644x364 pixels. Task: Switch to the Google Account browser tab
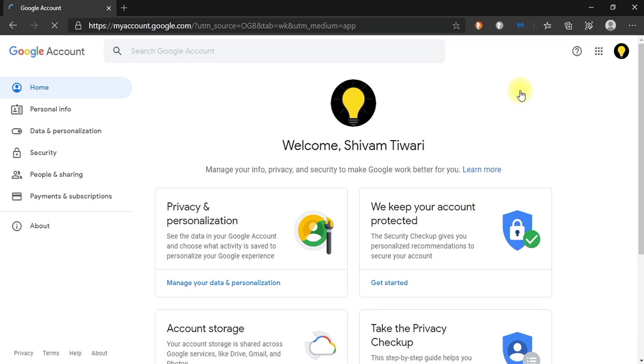[x=41, y=8]
